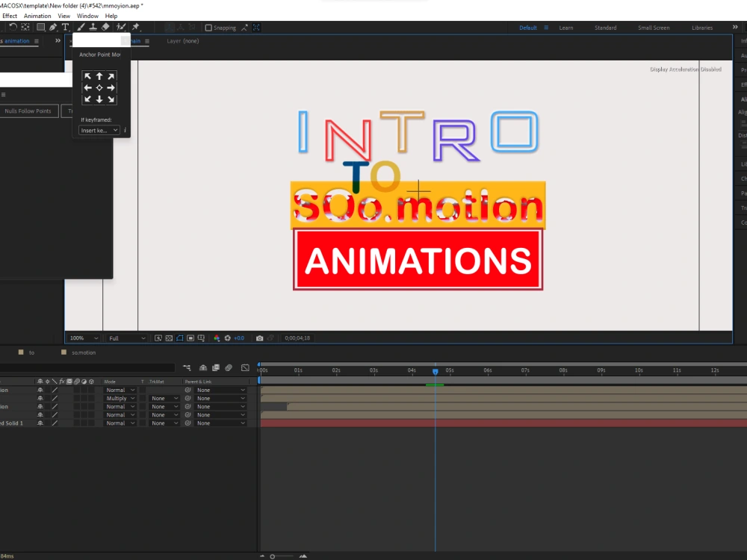Select the Puppet Pin tool
The width and height of the screenshot is (747, 560).
tap(135, 27)
